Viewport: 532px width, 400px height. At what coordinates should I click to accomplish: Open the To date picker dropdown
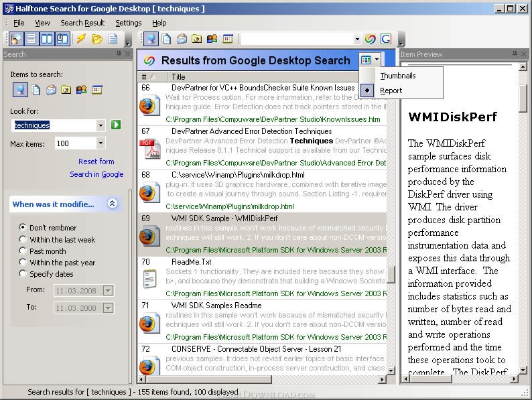108,308
